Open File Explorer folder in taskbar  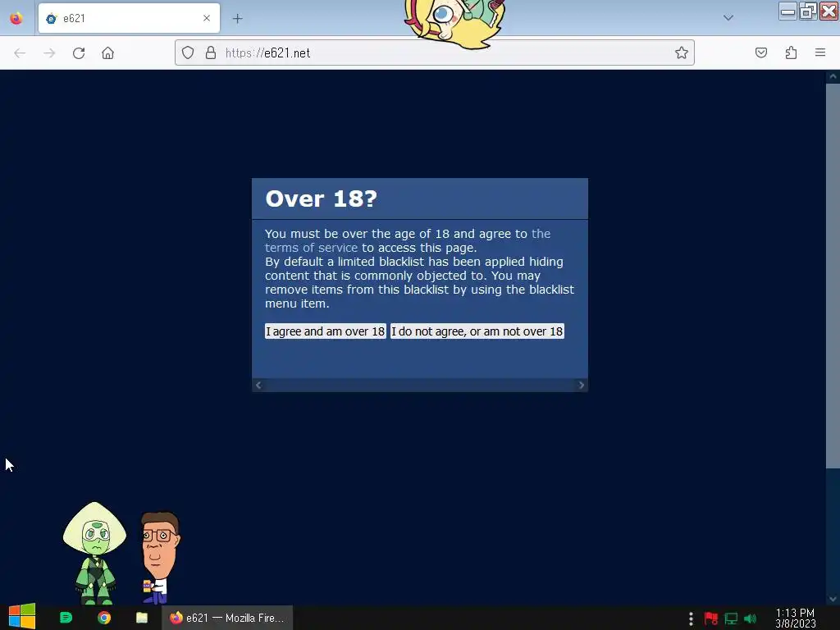click(x=142, y=618)
